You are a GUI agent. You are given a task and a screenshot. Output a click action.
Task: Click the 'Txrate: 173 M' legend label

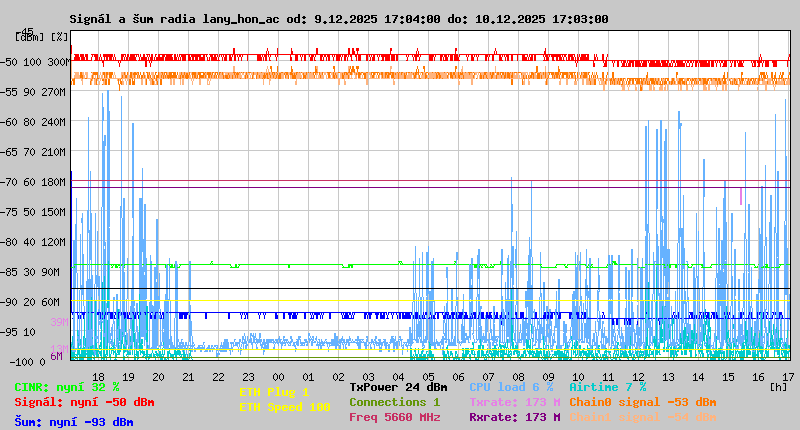[515, 402]
